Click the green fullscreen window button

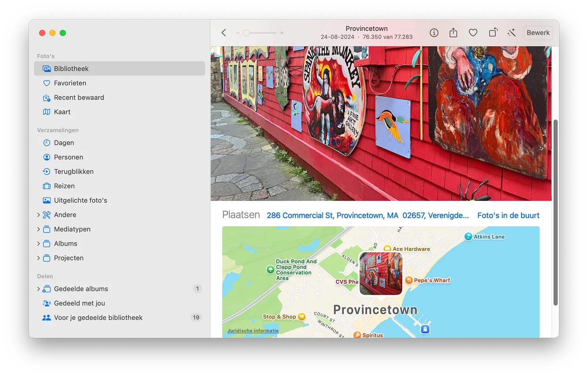pos(63,33)
